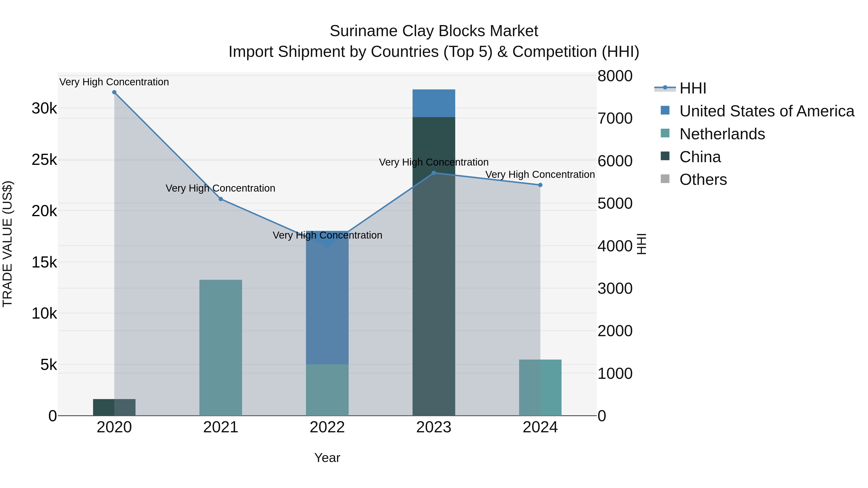Click the Others legend gray swatch
Screen dimensions: 868x488
tap(665, 179)
